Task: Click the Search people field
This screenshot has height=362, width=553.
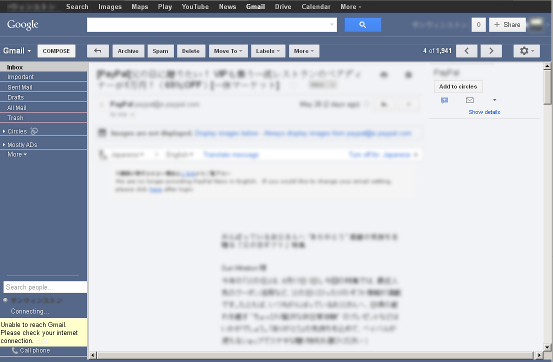Action: pos(45,287)
